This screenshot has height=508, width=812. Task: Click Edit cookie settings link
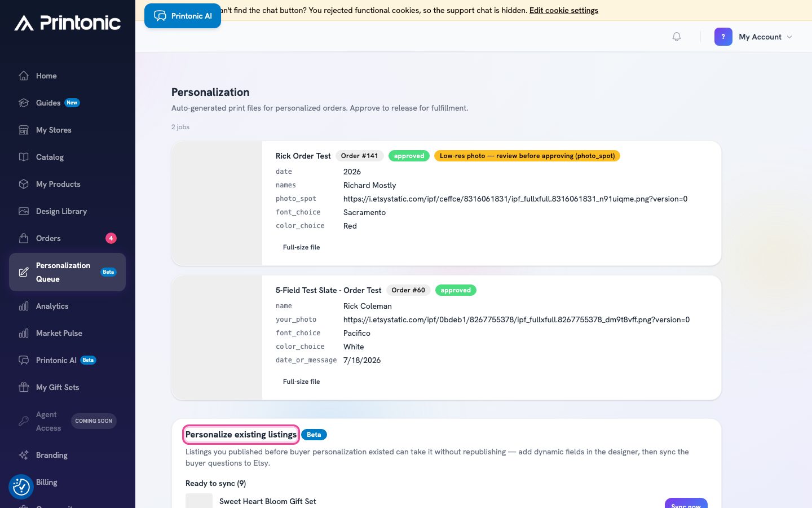pyautogui.click(x=564, y=10)
